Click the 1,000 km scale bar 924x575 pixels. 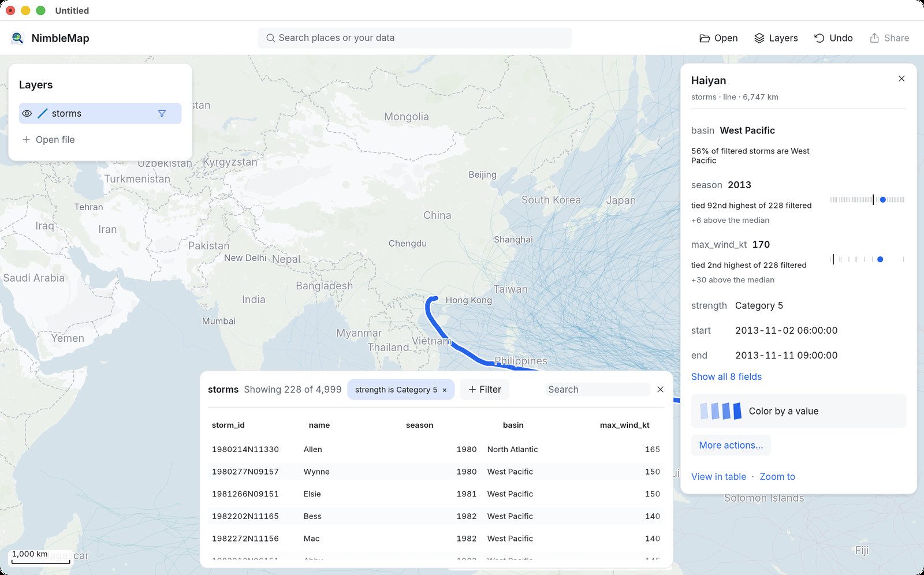click(40, 557)
